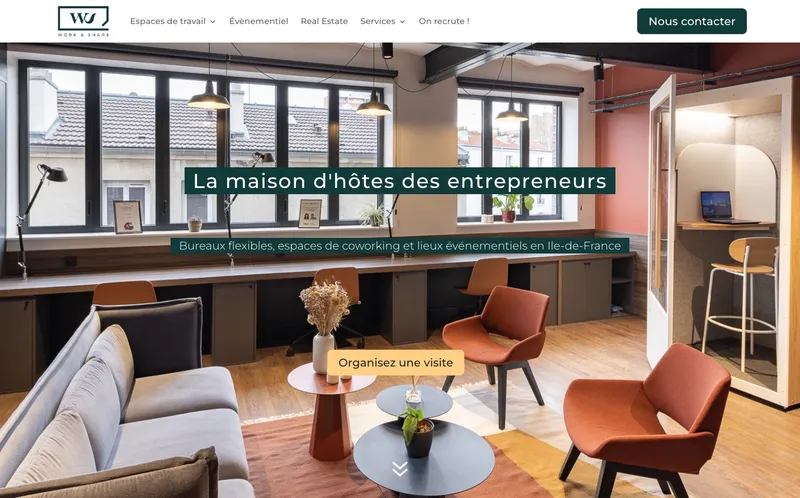
Task: Click the wooden bar stool in booth
Action: point(741,301)
